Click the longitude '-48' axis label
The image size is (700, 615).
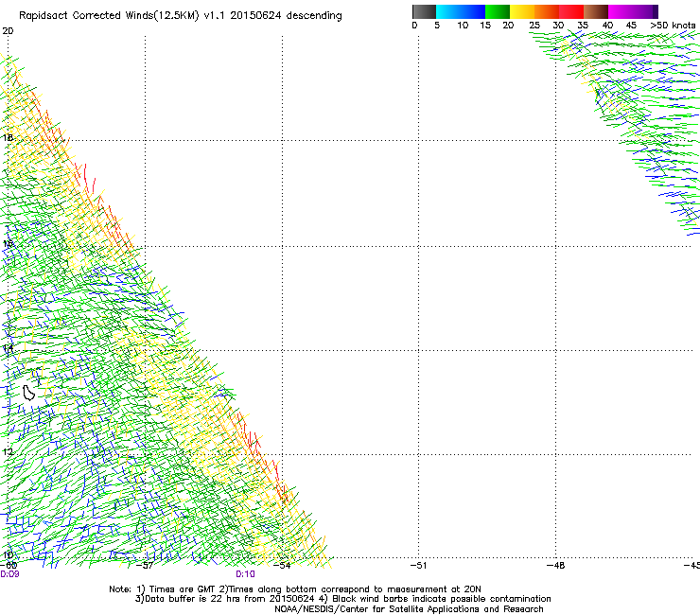556,566
